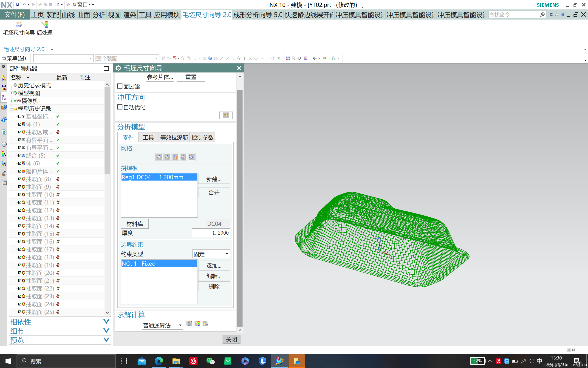The image size is (588, 368).
Task: Select the 控制参数 tab
Action: pos(202,137)
